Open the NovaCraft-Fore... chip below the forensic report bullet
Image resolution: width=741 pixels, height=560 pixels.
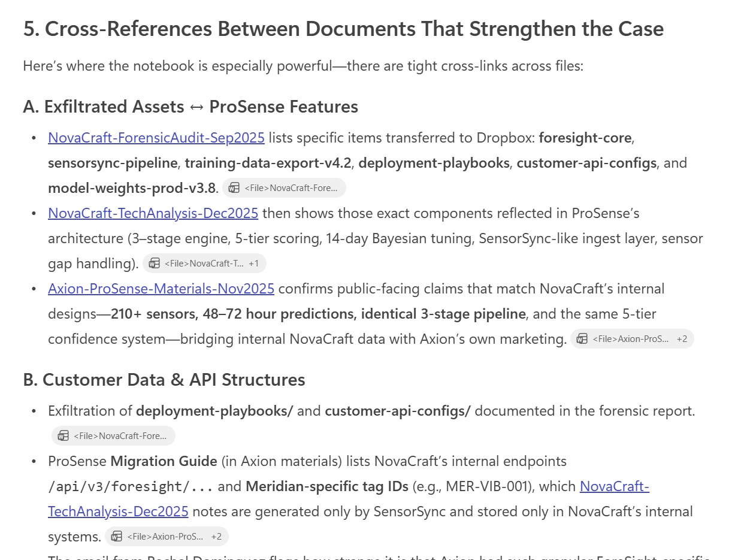pyautogui.click(x=120, y=436)
